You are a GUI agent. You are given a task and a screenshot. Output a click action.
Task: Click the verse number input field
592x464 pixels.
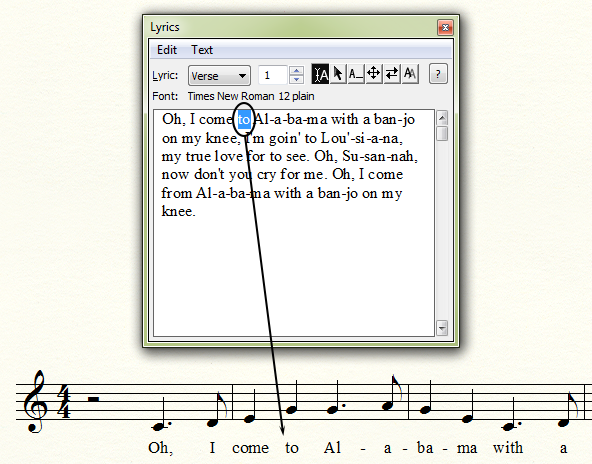(273, 75)
